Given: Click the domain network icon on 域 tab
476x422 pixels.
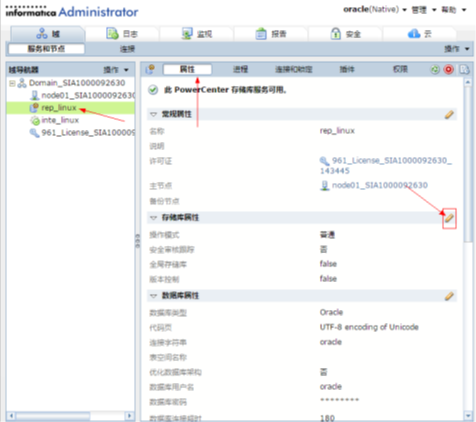Looking at the screenshot, I should 42,34.
